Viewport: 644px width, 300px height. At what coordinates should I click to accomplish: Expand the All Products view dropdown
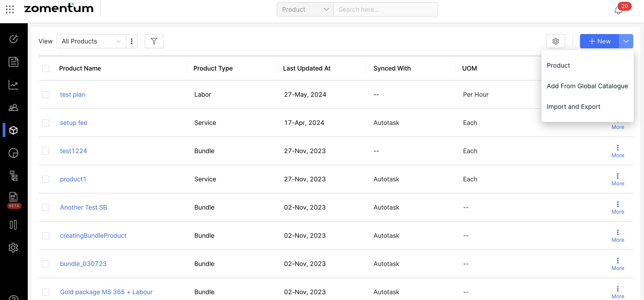(91, 41)
